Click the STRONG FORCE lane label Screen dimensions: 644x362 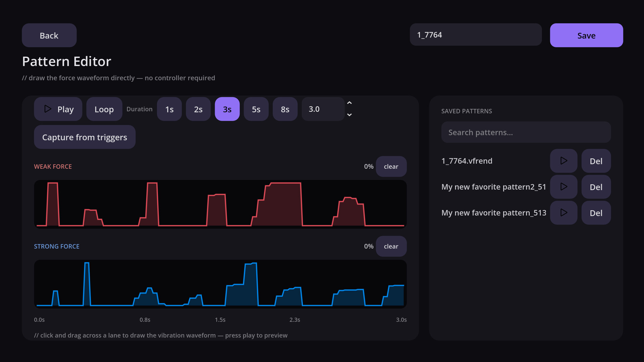57,246
